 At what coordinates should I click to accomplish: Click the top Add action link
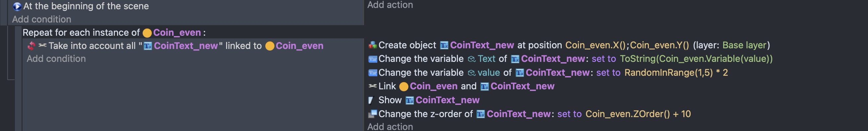pyautogui.click(x=390, y=5)
